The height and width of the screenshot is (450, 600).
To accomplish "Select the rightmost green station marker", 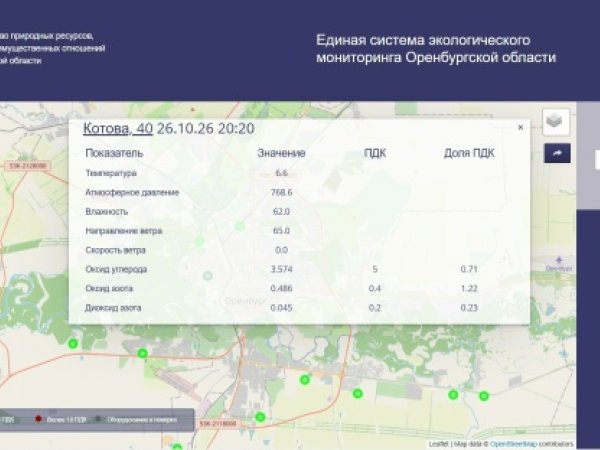I will 484,396.
